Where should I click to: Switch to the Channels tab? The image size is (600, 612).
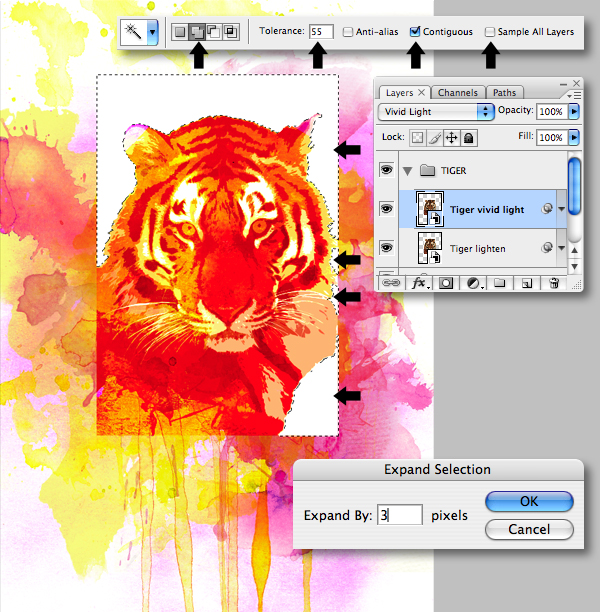click(x=458, y=93)
